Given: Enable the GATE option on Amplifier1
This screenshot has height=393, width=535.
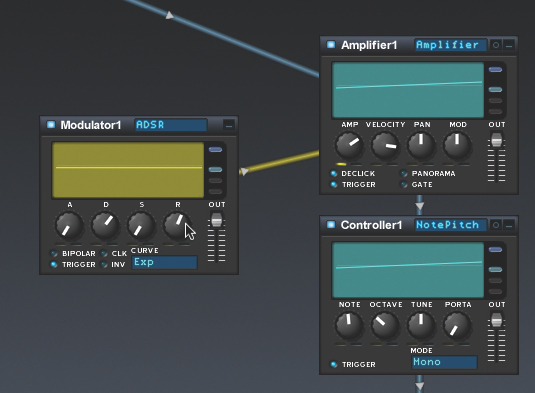Looking at the screenshot, I should [404, 185].
